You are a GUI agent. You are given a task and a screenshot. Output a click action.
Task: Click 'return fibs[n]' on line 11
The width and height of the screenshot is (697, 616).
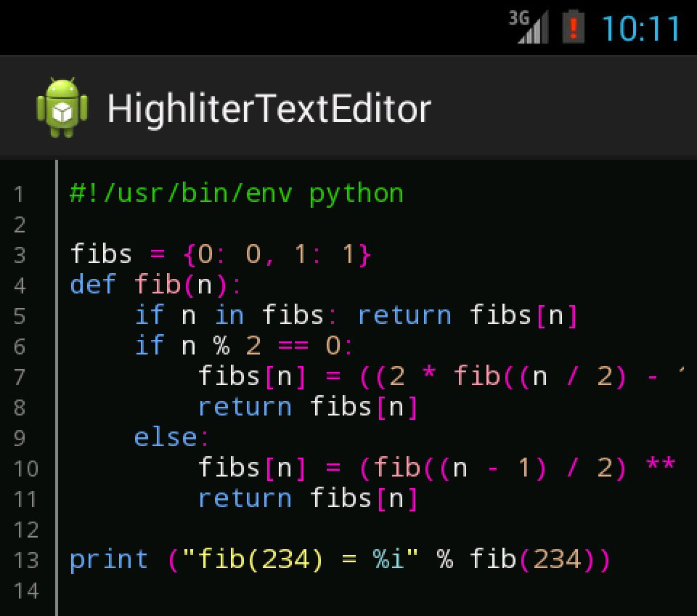309,498
